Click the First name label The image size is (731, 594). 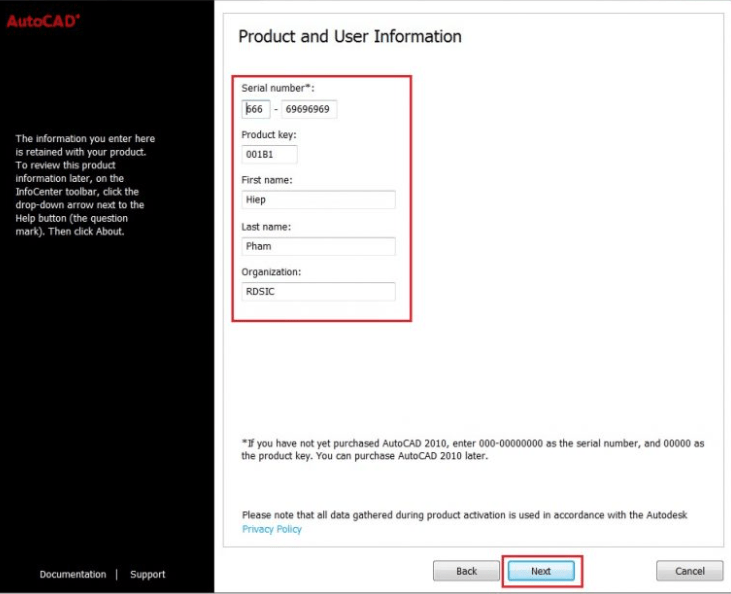[267, 180]
